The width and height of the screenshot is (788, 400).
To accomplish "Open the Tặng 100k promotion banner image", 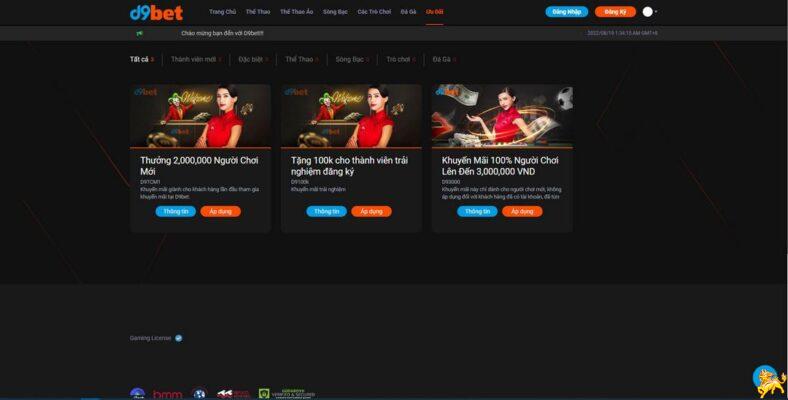I will 351,116.
